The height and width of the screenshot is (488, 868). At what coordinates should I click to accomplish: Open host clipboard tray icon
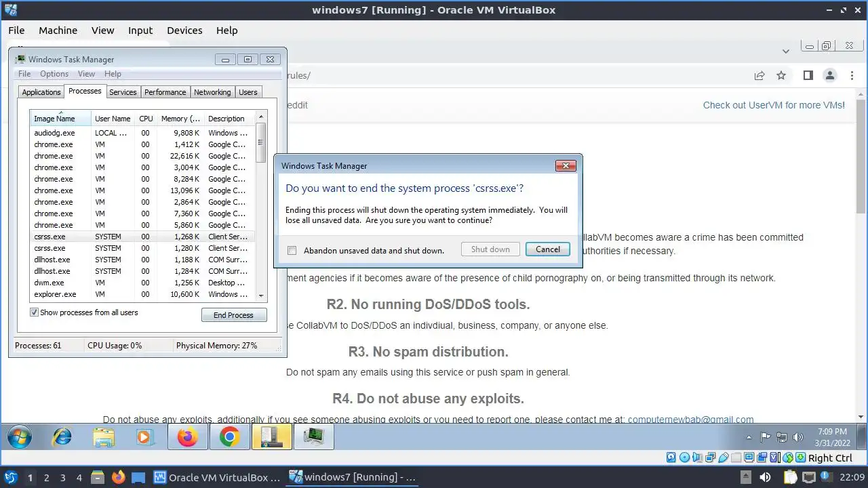pos(790,477)
